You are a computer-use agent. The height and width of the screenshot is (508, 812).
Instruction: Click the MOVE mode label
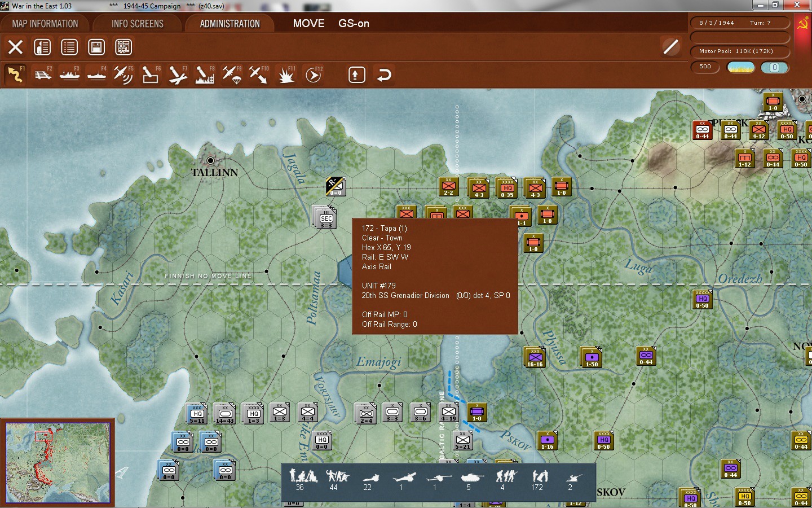[308, 24]
